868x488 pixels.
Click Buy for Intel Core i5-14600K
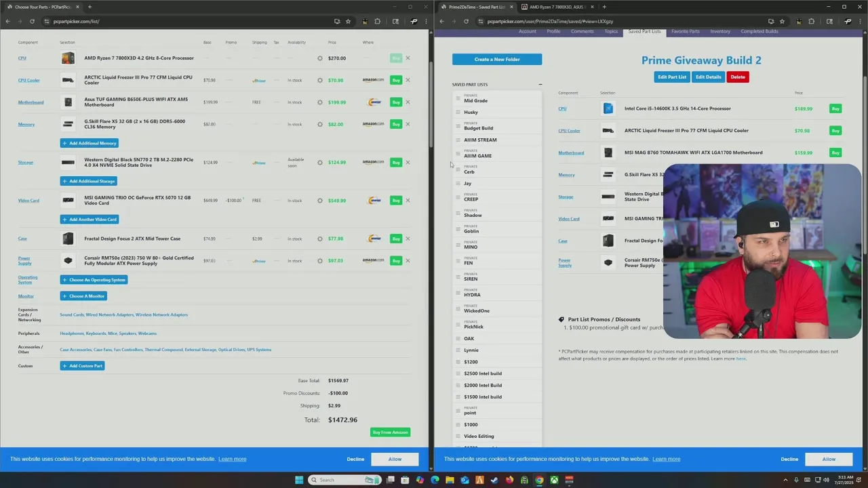click(x=835, y=108)
